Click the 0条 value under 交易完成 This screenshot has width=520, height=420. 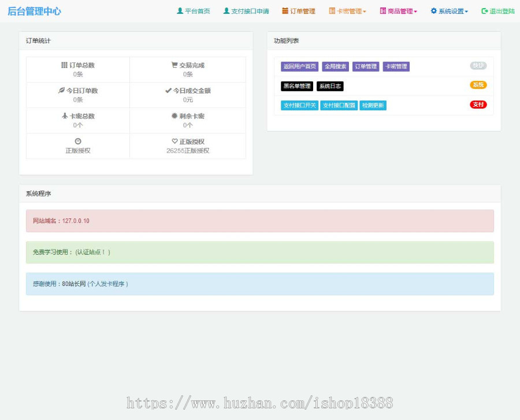coord(188,75)
